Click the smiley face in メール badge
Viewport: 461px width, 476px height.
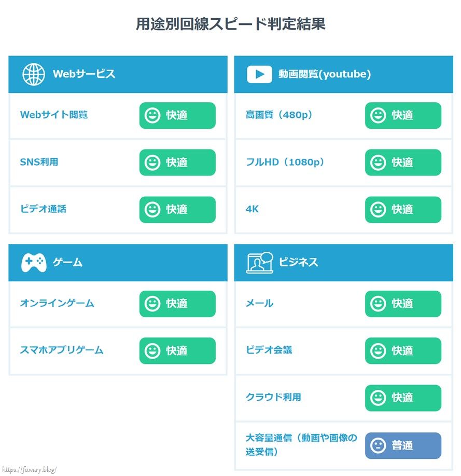(x=378, y=304)
